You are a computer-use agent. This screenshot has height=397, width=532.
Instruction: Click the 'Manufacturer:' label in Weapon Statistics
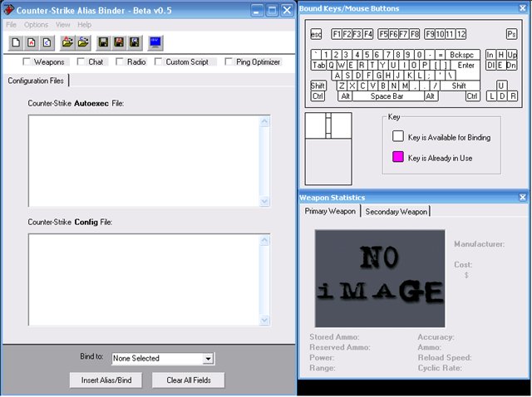pos(479,244)
